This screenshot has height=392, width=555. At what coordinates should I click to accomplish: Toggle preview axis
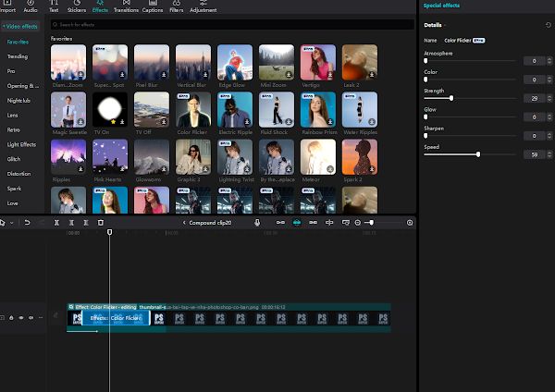point(329,223)
